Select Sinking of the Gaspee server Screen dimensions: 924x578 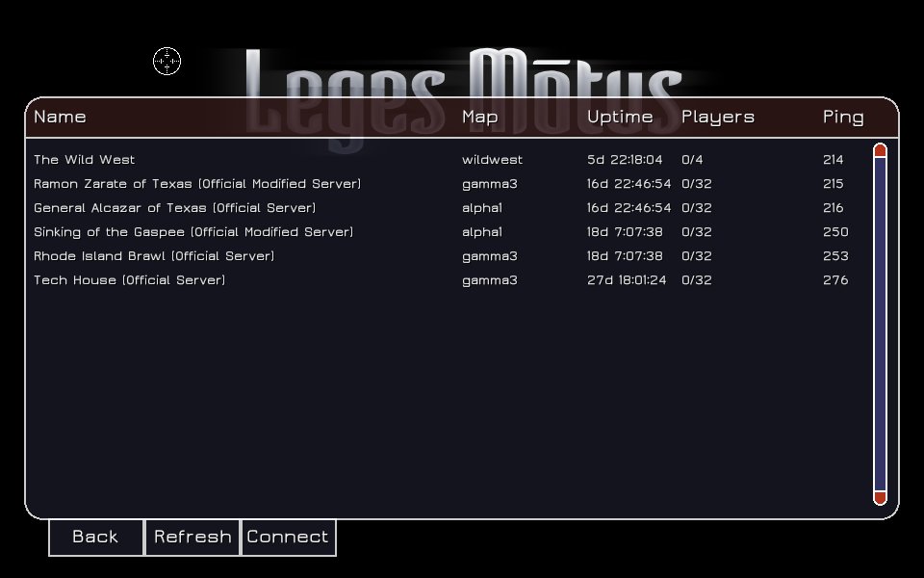tap(193, 232)
